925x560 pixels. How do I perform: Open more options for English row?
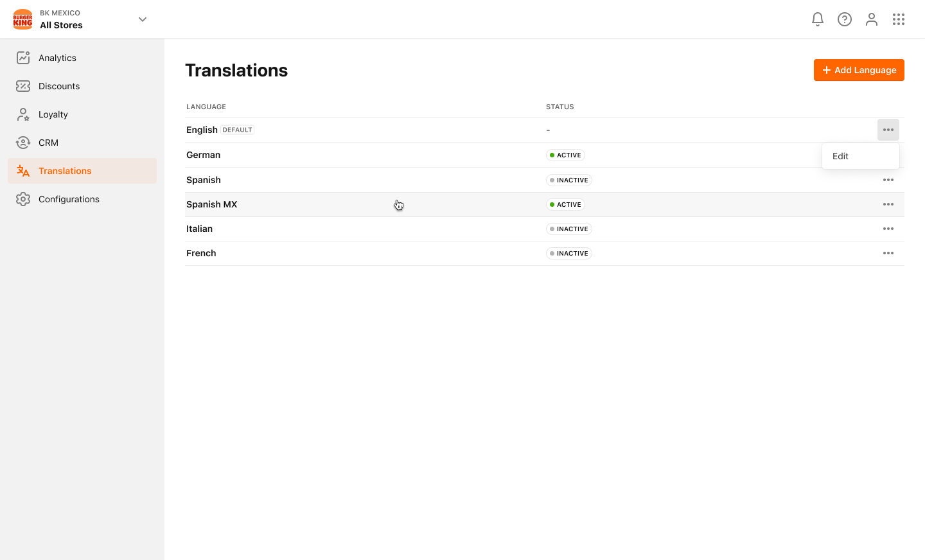pyautogui.click(x=888, y=130)
